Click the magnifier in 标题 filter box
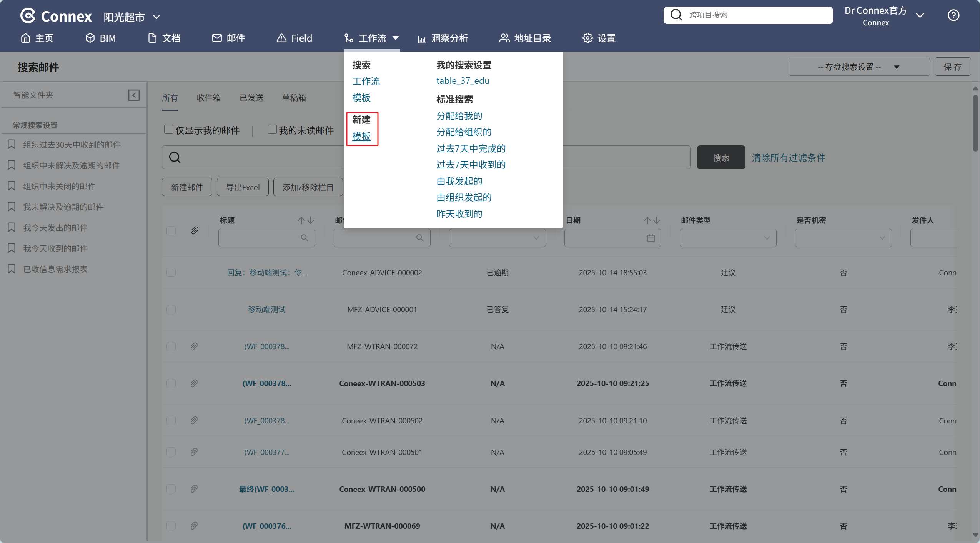This screenshot has height=543, width=980. click(x=304, y=238)
